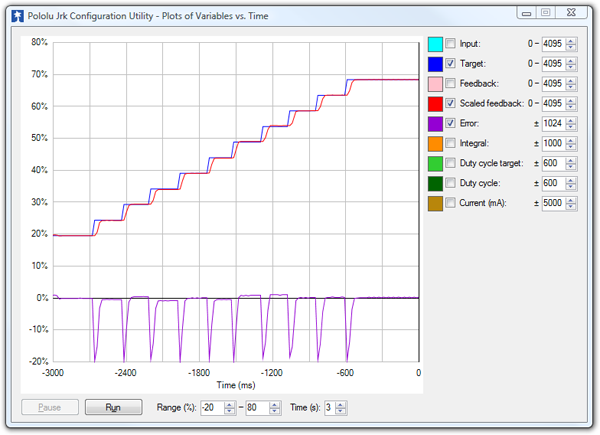The width and height of the screenshot is (600, 435).
Task: Click the Run button
Action: (111, 407)
